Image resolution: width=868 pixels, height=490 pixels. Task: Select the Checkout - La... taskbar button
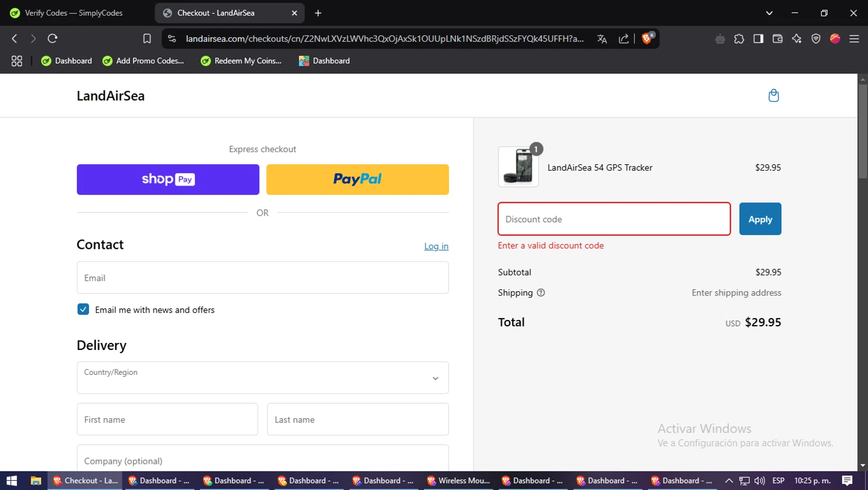[85, 481]
